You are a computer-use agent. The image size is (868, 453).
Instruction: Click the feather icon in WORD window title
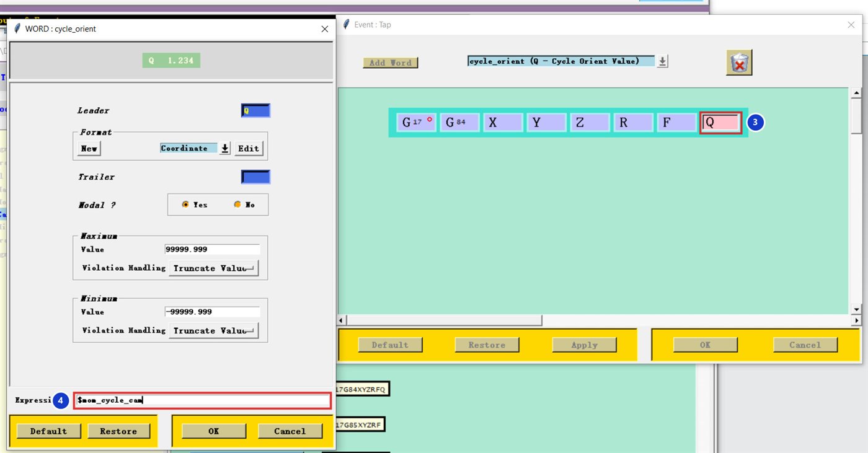click(x=17, y=29)
